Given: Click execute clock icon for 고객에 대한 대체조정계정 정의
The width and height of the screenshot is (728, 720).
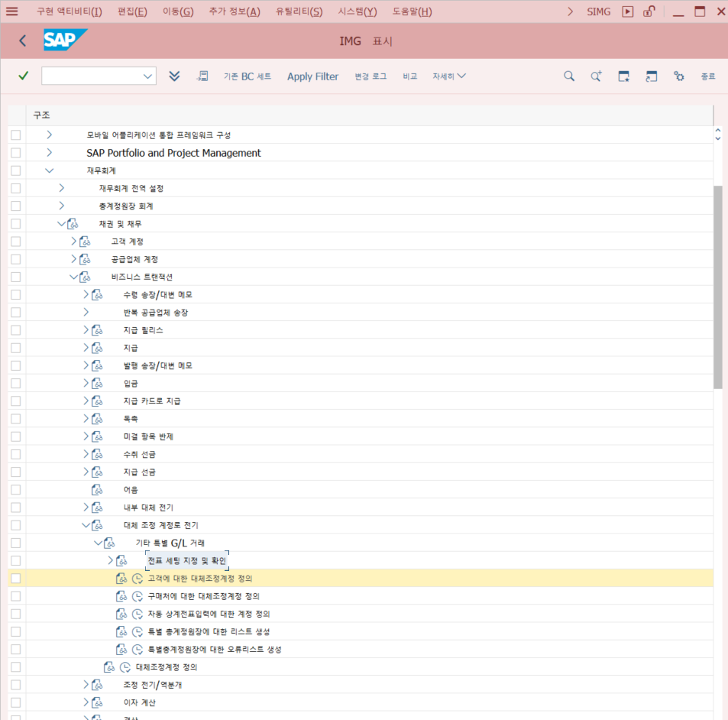Looking at the screenshot, I should (x=138, y=579).
